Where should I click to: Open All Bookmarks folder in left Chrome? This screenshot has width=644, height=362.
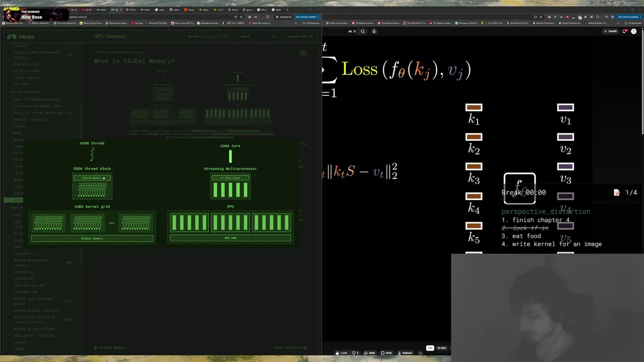click(311, 23)
